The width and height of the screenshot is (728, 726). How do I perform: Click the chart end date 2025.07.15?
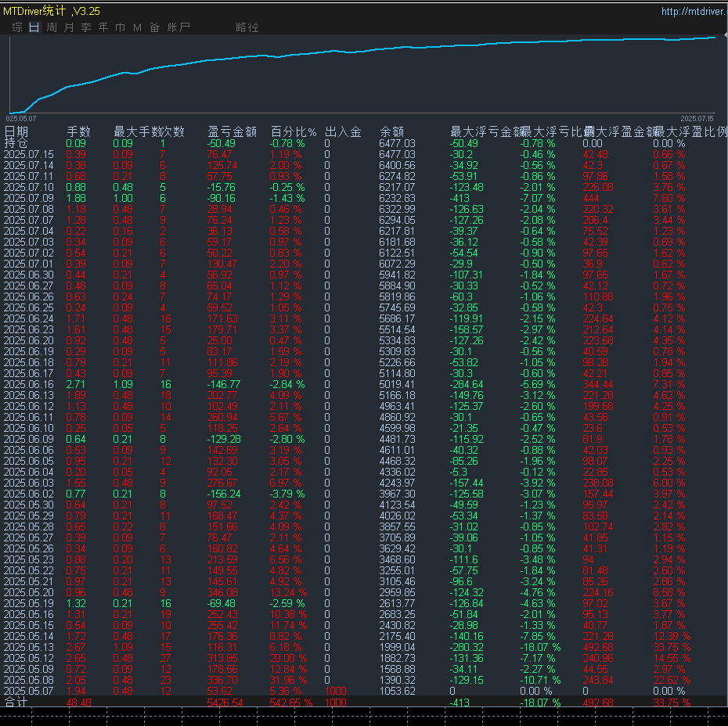pyautogui.click(x=697, y=118)
